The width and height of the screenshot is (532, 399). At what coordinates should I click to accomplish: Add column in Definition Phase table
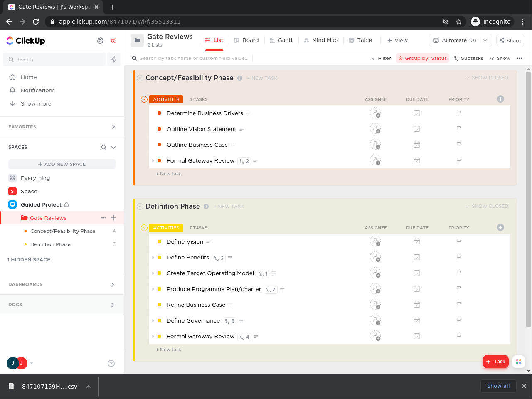click(500, 227)
